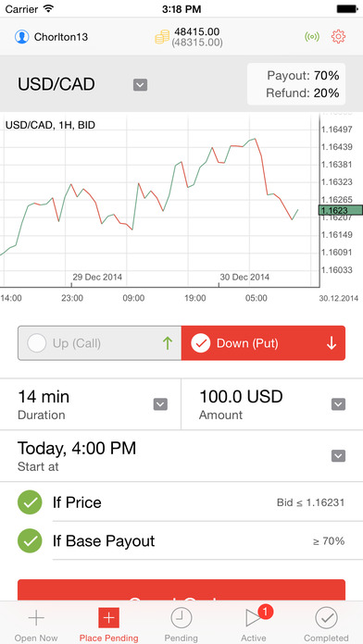Viewport: 363px width, 644px height.
Task: Select the Up (Call) option
Action: click(99, 343)
